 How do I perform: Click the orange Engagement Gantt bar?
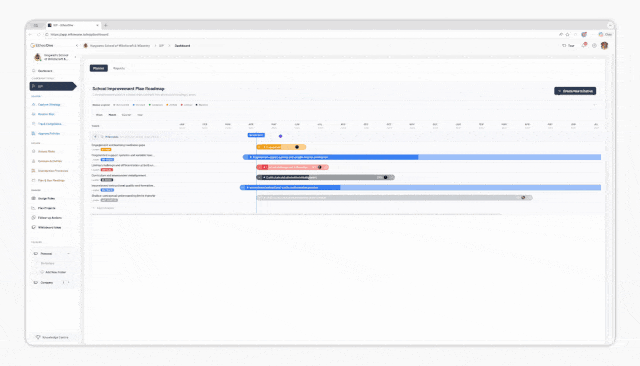point(281,147)
